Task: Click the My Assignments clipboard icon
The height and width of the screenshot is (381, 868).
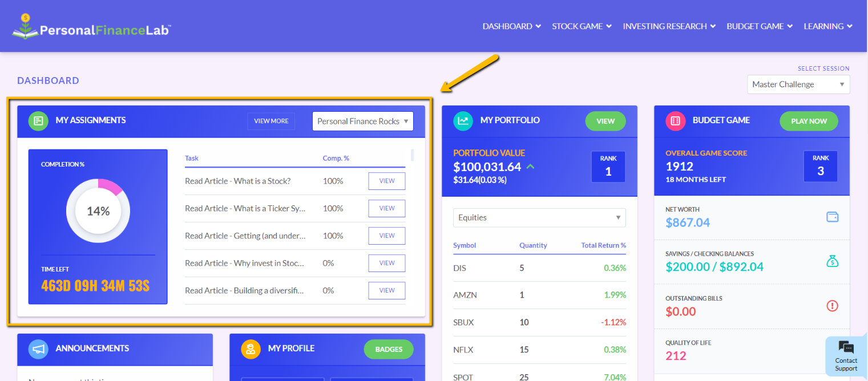Action: (x=38, y=121)
